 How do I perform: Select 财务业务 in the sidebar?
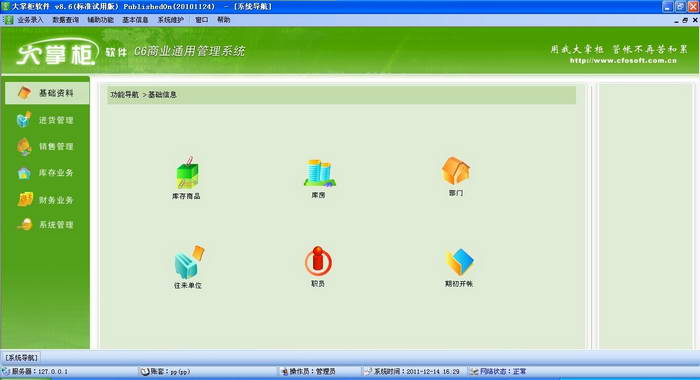pyautogui.click(x=45, y=200)
